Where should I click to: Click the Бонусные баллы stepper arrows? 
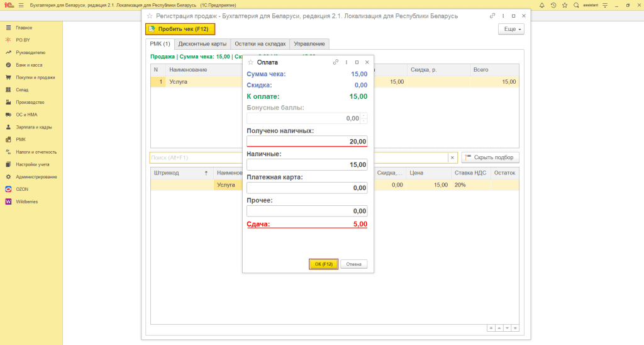click(364, 118)
